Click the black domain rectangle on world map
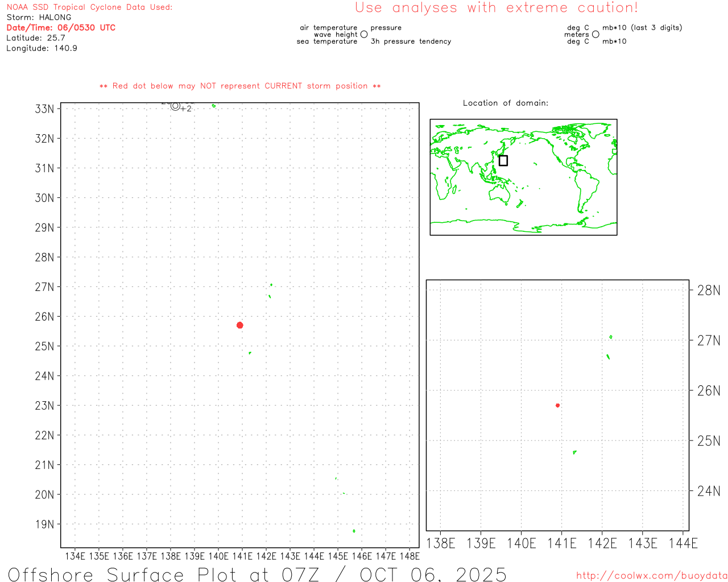Screen dimensions: 728x582 point(503,160)
